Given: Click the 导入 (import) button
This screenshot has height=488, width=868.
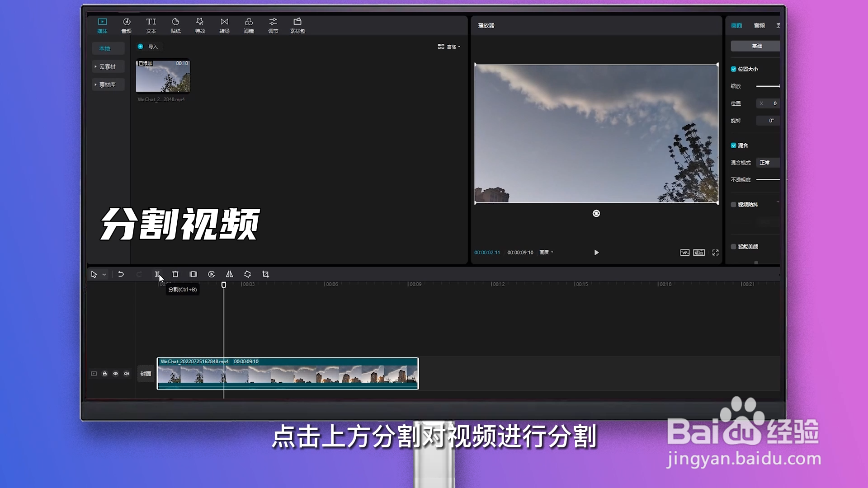Looking at the screenshot, I should (x=148, y=47).
